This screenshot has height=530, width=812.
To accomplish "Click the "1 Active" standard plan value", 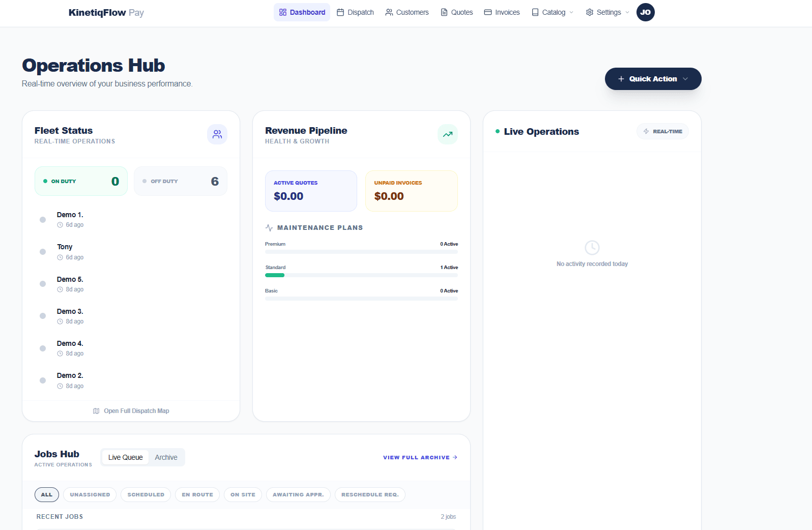I will tap(449, 268).
